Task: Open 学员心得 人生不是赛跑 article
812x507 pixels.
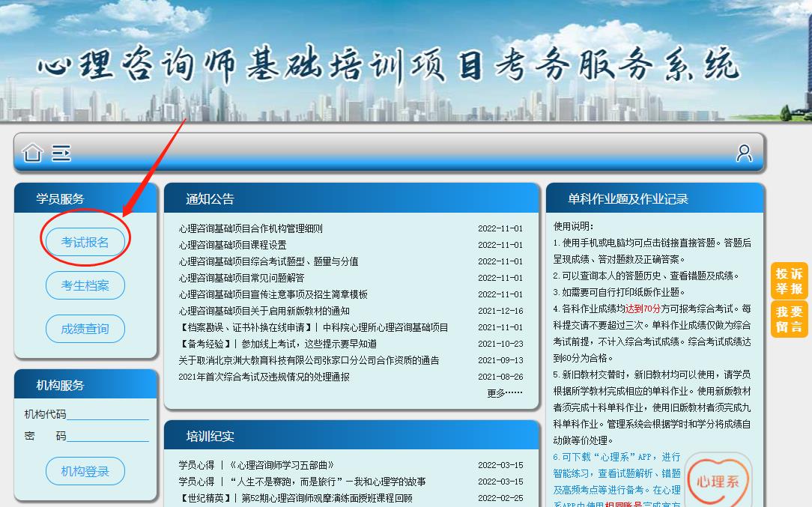Action: point(302,482)
